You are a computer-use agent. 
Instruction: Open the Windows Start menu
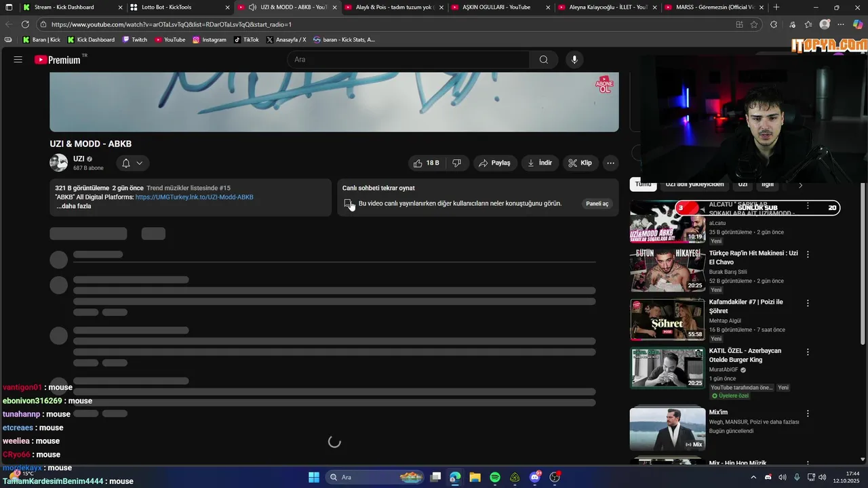point(314,477)
